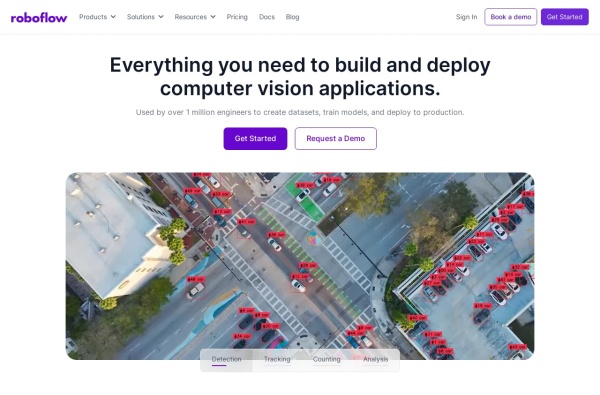Image resolution: width=600 pixels, height=395 pixels.
Task: Click the Request a Demo button
Action: [336, 139]
